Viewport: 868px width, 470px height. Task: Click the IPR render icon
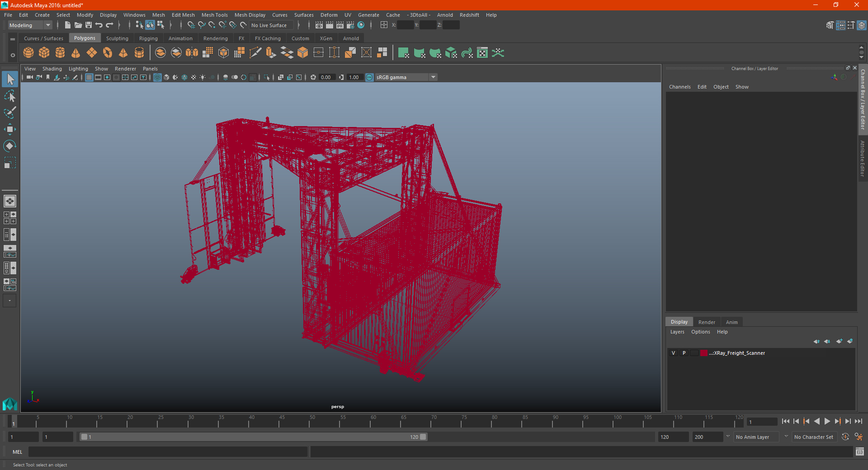pos(340,25)
